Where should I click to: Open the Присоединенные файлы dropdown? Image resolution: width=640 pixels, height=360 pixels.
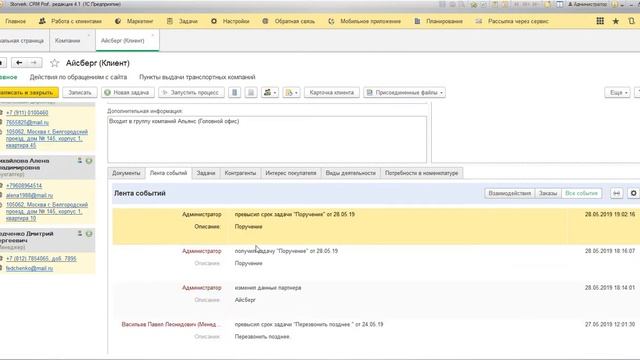click(404, 93)
